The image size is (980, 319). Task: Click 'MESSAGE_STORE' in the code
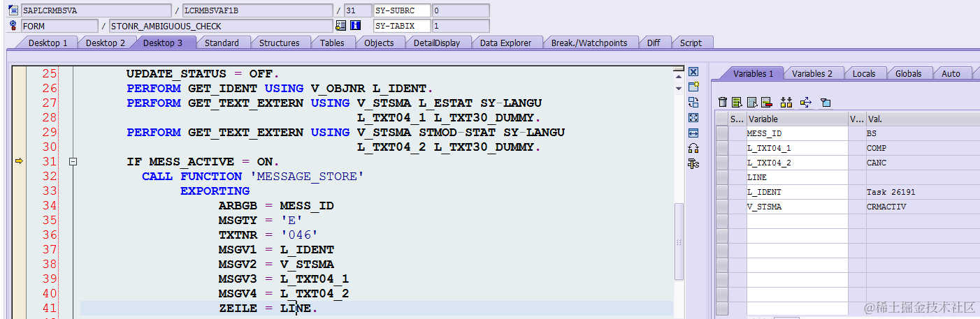(307, 176)
